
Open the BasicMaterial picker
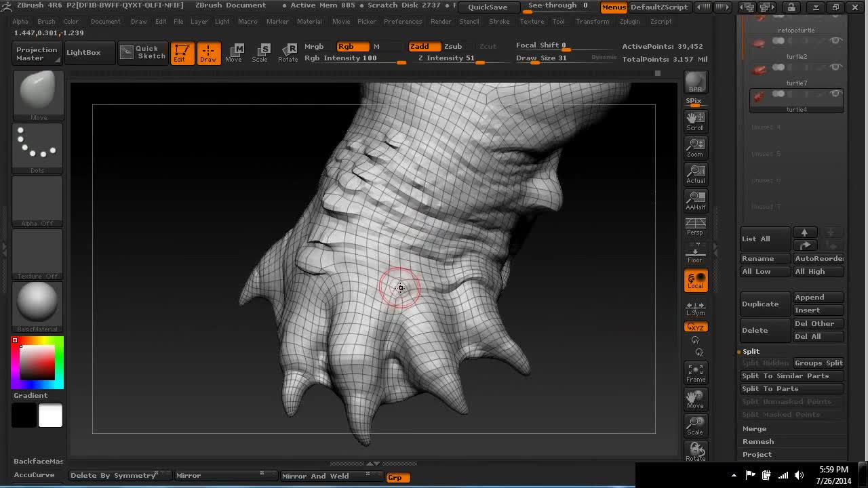point(38,306)
